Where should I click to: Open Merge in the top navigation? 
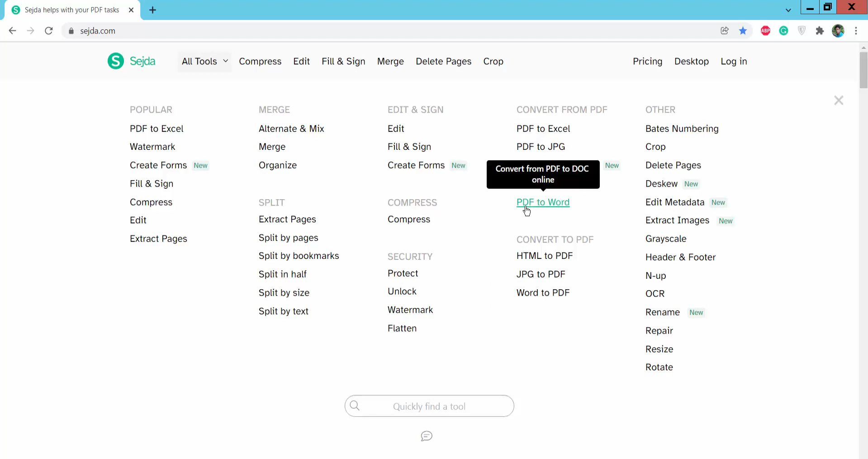(x=390, y=61)
